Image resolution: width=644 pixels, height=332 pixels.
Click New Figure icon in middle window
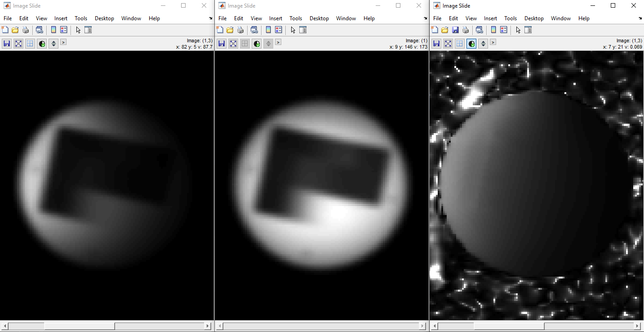220,30
